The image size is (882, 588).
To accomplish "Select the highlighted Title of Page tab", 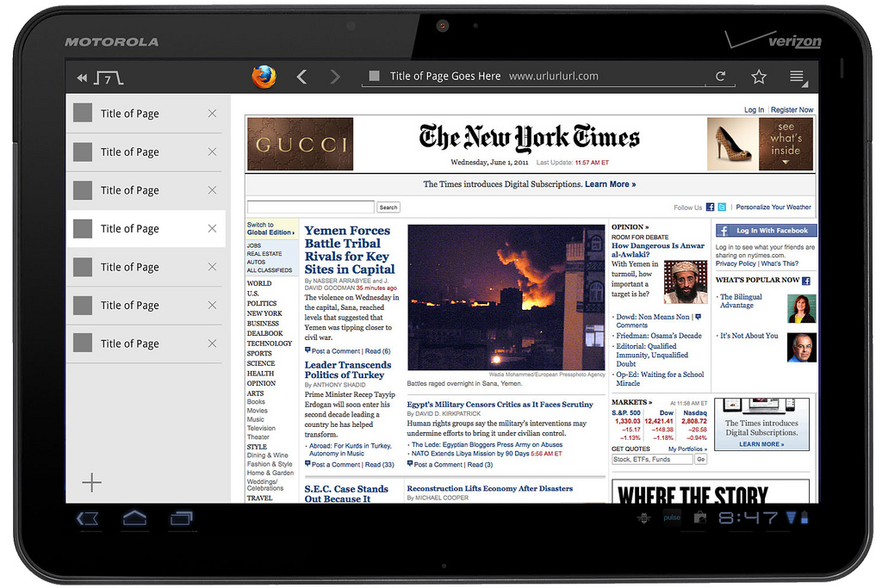I will click(146, 229).
